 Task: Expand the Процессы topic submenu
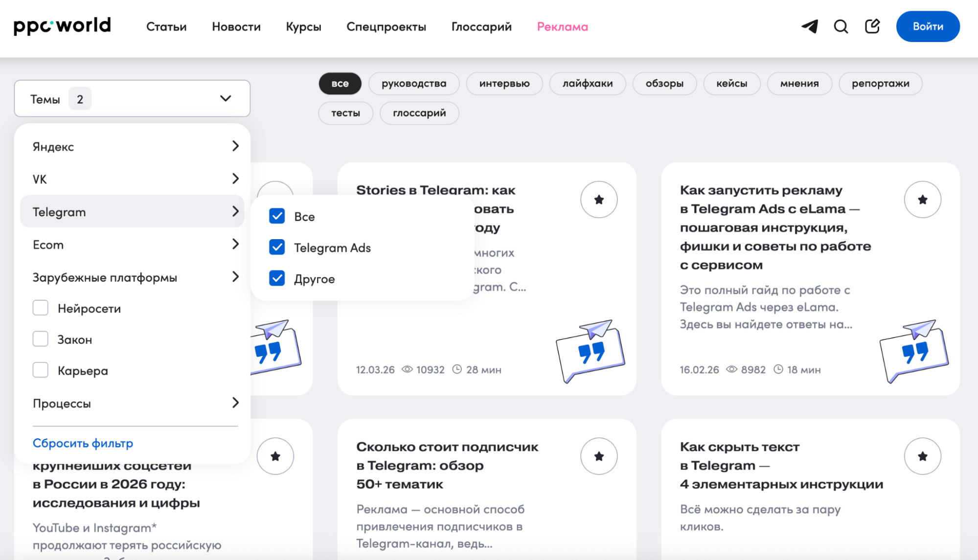point(132,403)
